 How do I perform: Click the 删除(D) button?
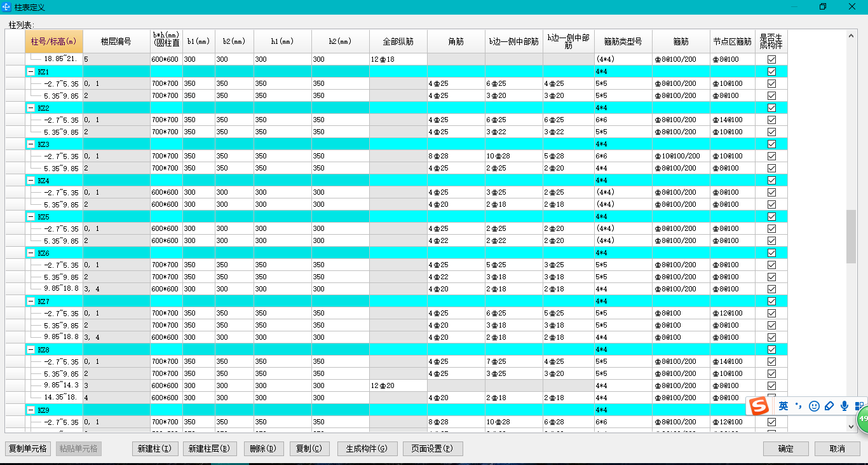tap(263, 448)
